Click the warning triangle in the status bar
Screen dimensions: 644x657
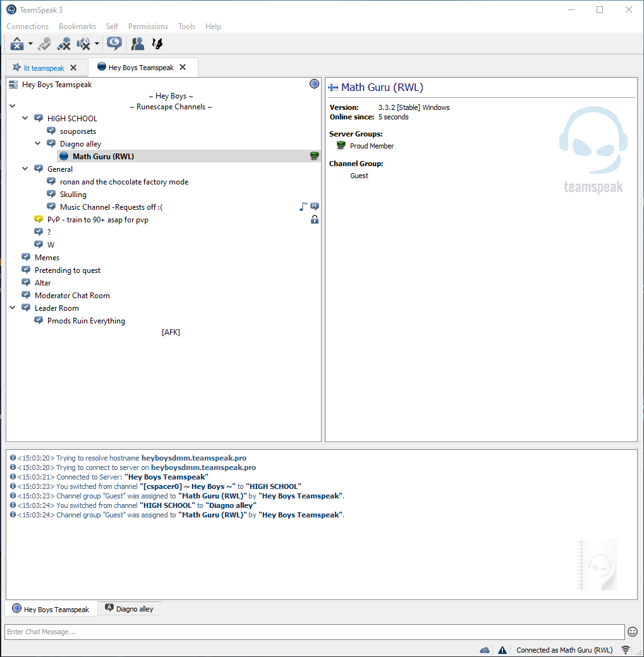pos(502,650)
